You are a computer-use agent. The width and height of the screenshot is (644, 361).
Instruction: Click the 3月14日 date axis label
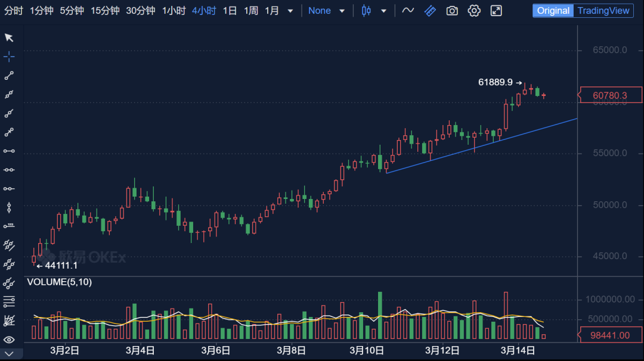click(518, 350)
